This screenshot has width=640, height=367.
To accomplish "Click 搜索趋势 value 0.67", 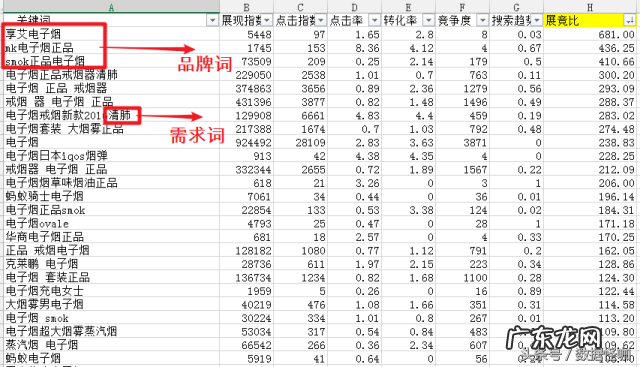I will pos(529,48).
